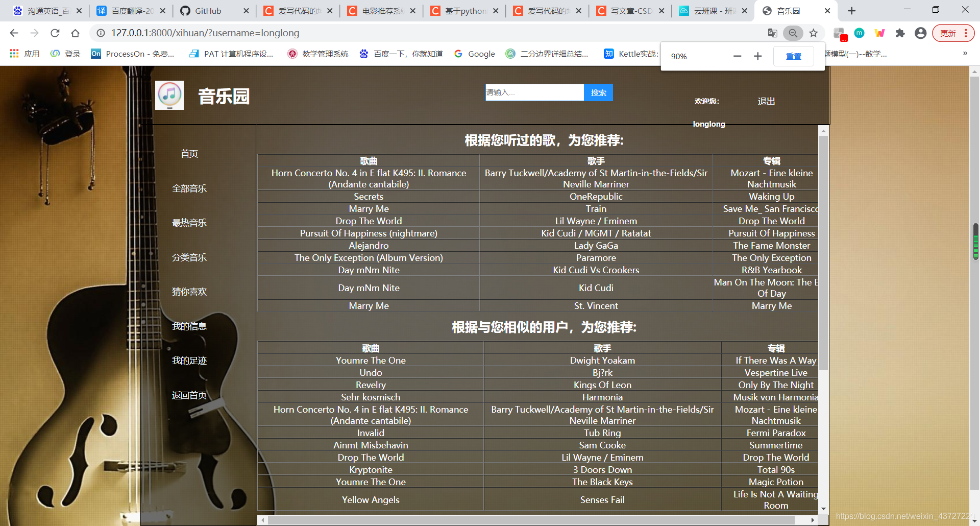Screen dimensions: 980x526
Task: Click the artist '3 Doors Down'
Action: click(x=602, y=470)
